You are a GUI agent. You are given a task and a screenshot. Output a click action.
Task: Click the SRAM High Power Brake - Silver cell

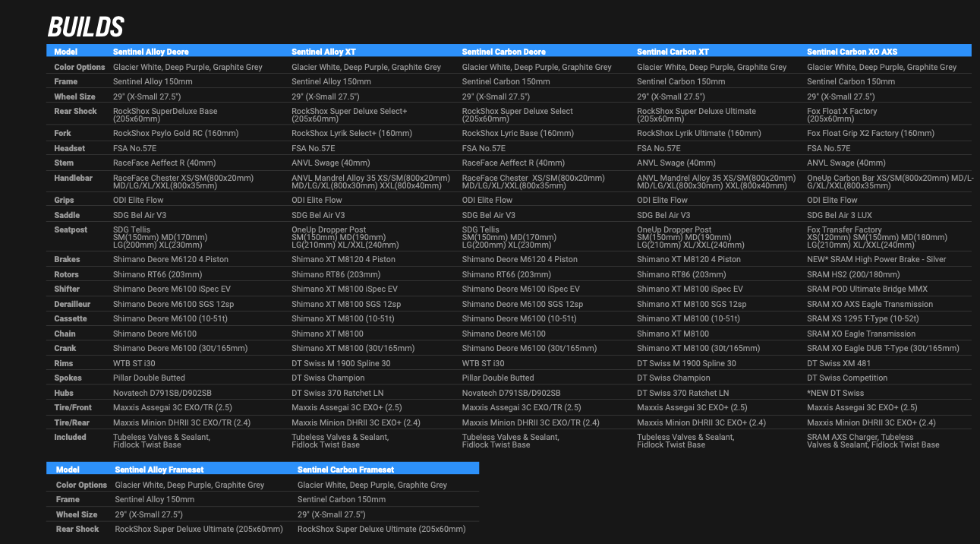(877, 259)
